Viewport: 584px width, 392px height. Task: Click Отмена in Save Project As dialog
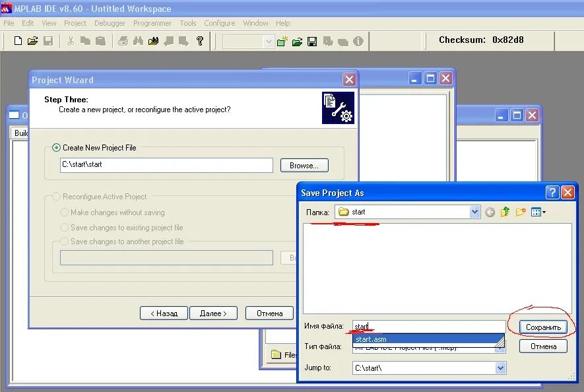click(543, 346)
